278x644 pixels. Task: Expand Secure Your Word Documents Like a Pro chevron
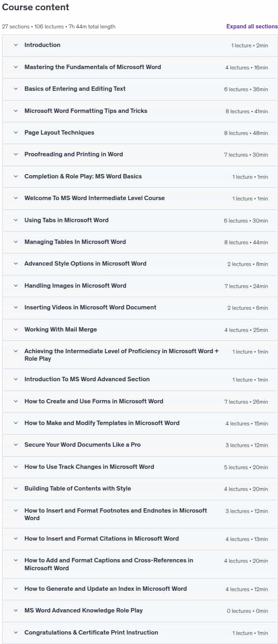pyautogui.click(x=16, y=445)
